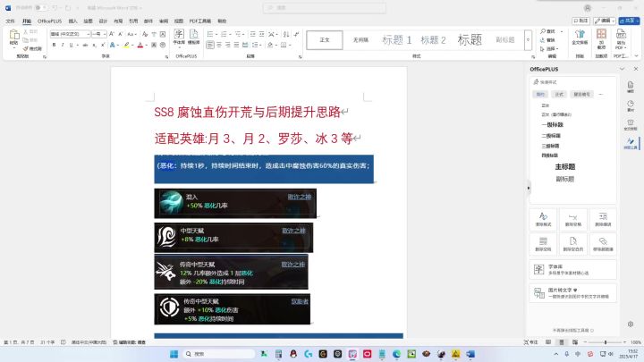This screenshot has height=362, width=644.
Task: Click the numbered list icon
Action: 224,34
